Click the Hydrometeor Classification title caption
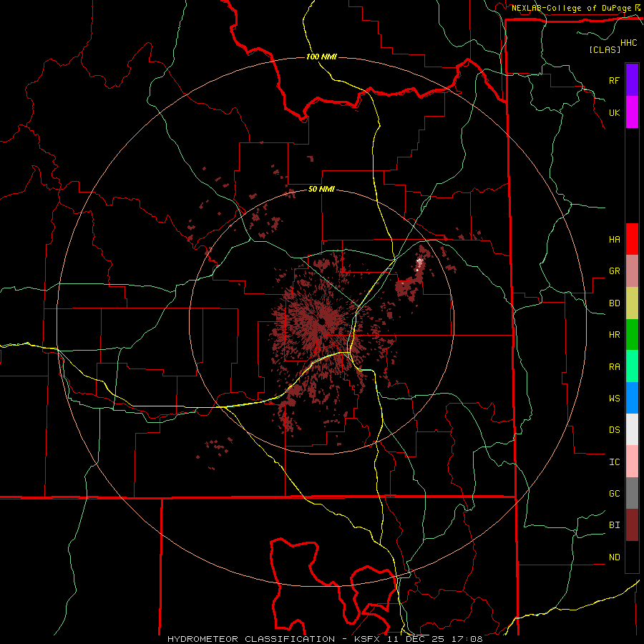 (x=325, y=639)
